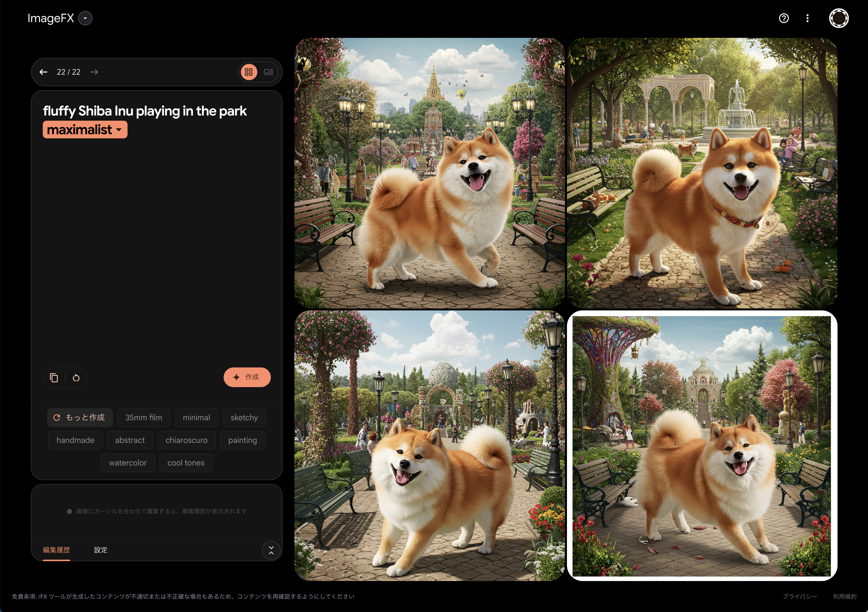
Task: Click the もっと作成 refresh chips button
Action: [80, 417]
